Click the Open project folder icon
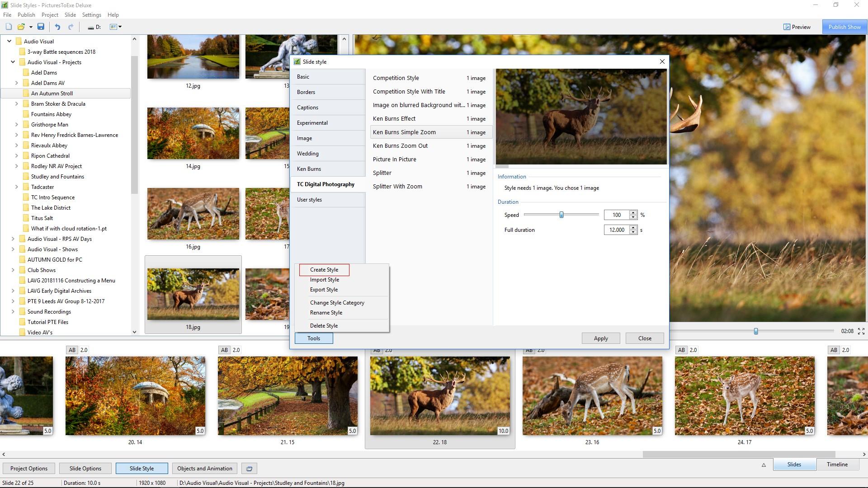This screenshot has width=868, height=488. (21, 27)
